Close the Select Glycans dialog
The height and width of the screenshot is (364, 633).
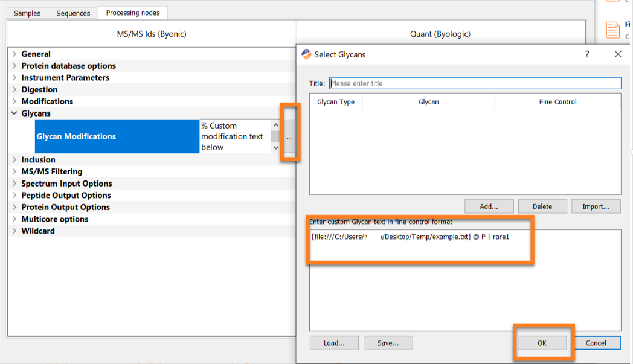pyautogui.click(x=618, y=54)
